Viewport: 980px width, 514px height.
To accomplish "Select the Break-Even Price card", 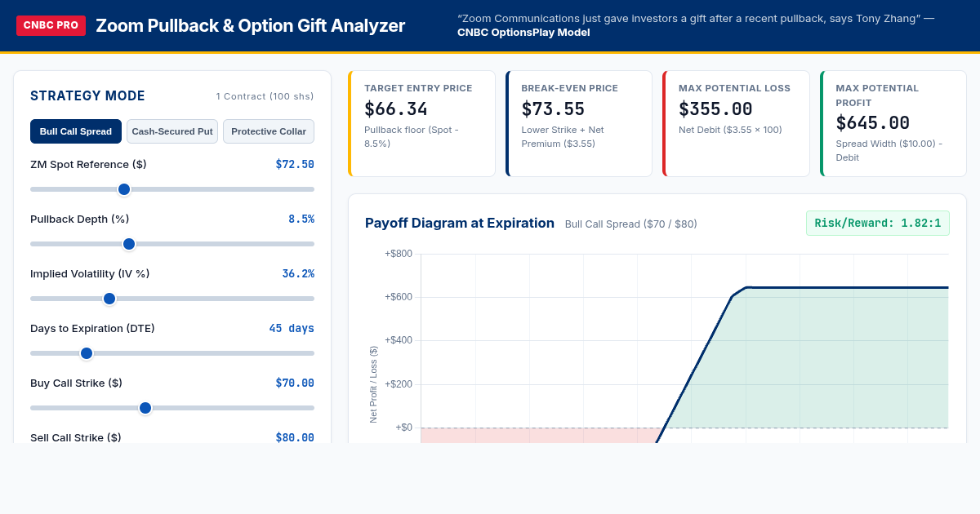I will click(579, 123).
